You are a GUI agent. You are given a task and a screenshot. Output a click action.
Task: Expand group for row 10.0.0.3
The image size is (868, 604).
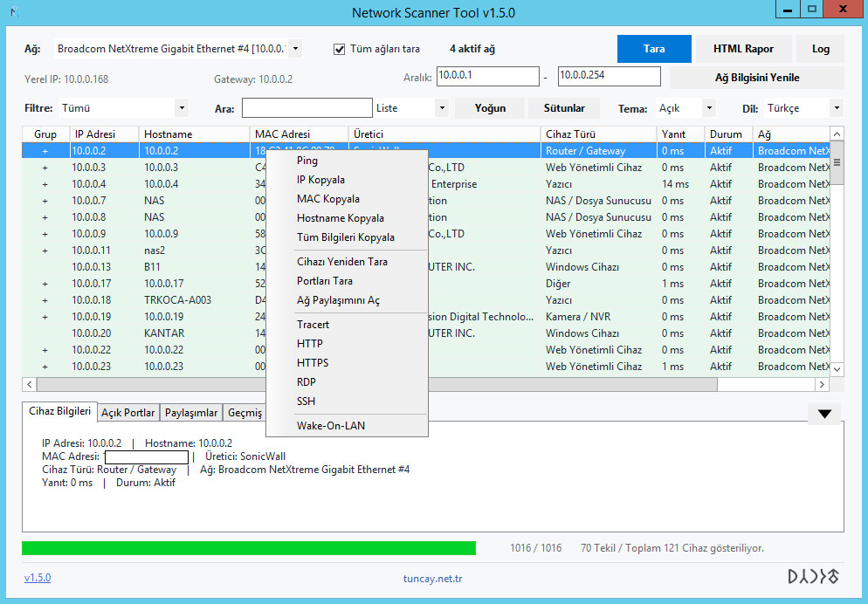coord(45,168)
